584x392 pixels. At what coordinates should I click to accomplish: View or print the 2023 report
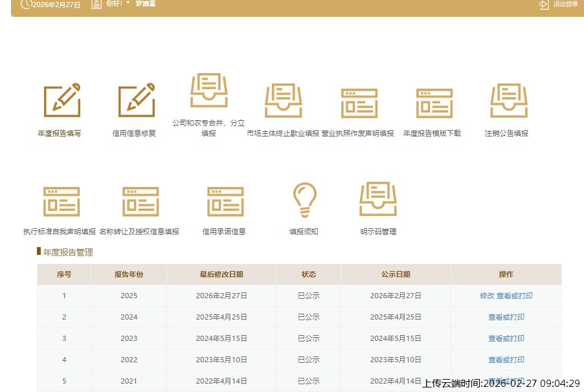[506, 338]
